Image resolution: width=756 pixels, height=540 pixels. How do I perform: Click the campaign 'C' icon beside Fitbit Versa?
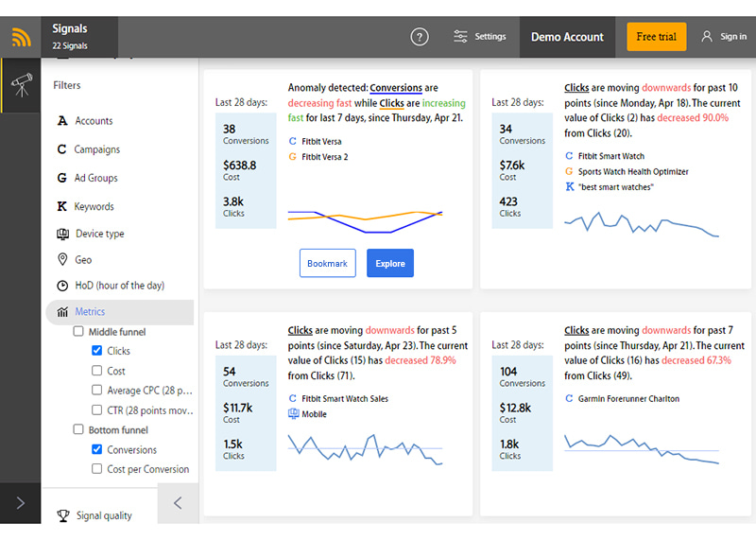[292, 142]
